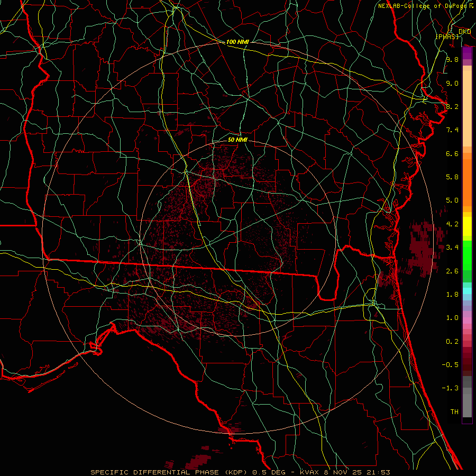
Task: Click the cyan segment of the color bar
Action: click(467, 291)
